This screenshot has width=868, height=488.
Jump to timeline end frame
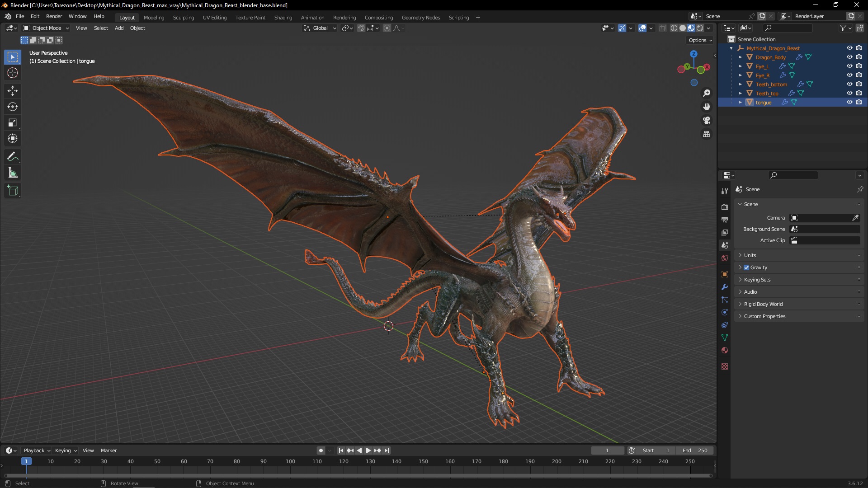coord(387,450)
